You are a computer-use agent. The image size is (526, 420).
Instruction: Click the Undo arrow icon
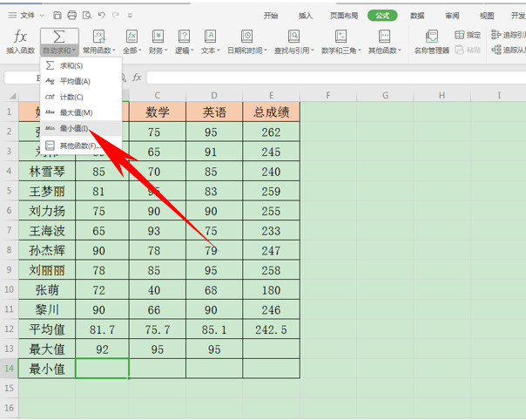102,15
